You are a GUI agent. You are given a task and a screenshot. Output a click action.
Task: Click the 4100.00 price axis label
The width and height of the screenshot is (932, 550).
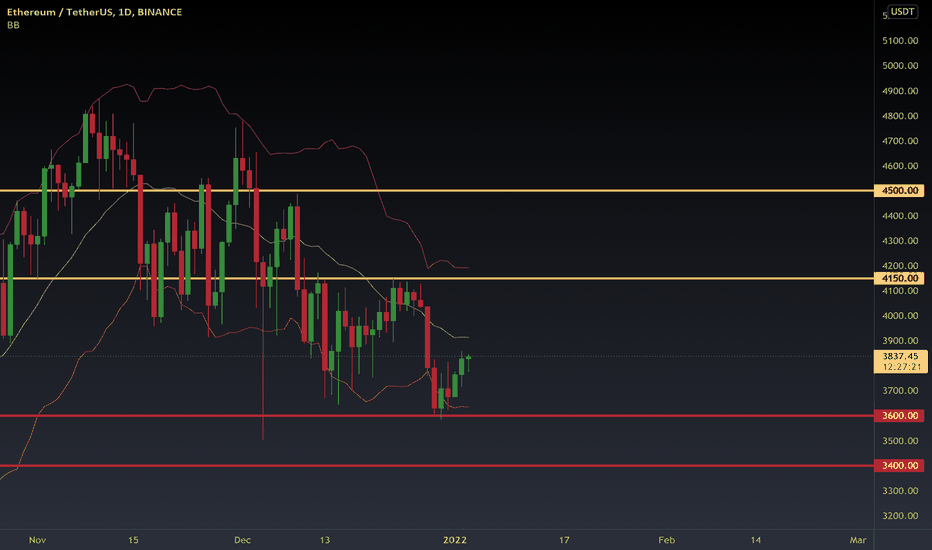[x=900, y=291]
